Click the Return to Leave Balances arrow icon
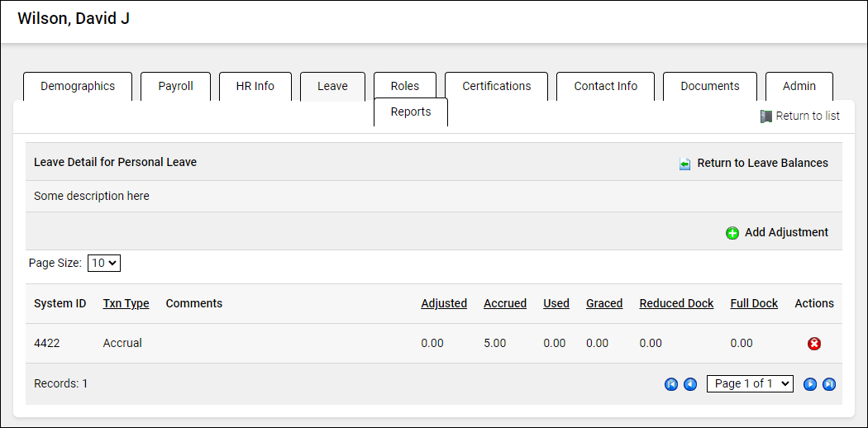Screen dimensions: 868x428 click(684, 164)
